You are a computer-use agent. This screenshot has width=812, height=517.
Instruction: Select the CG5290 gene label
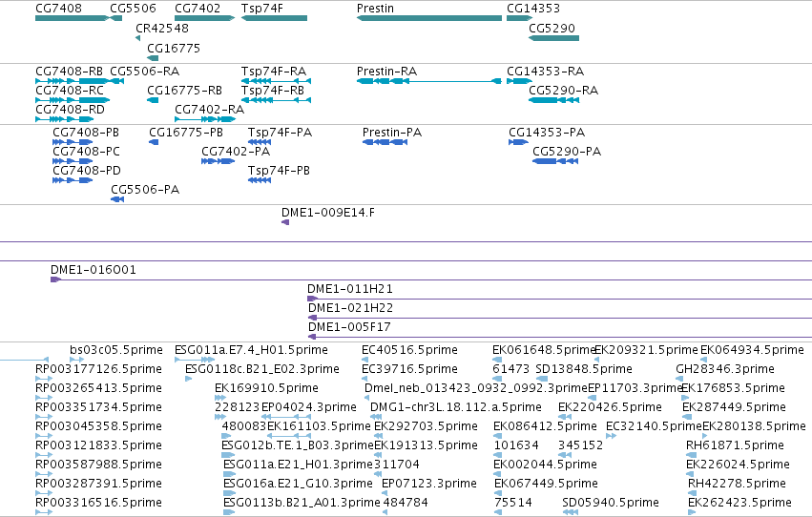(x=552, y=29)
